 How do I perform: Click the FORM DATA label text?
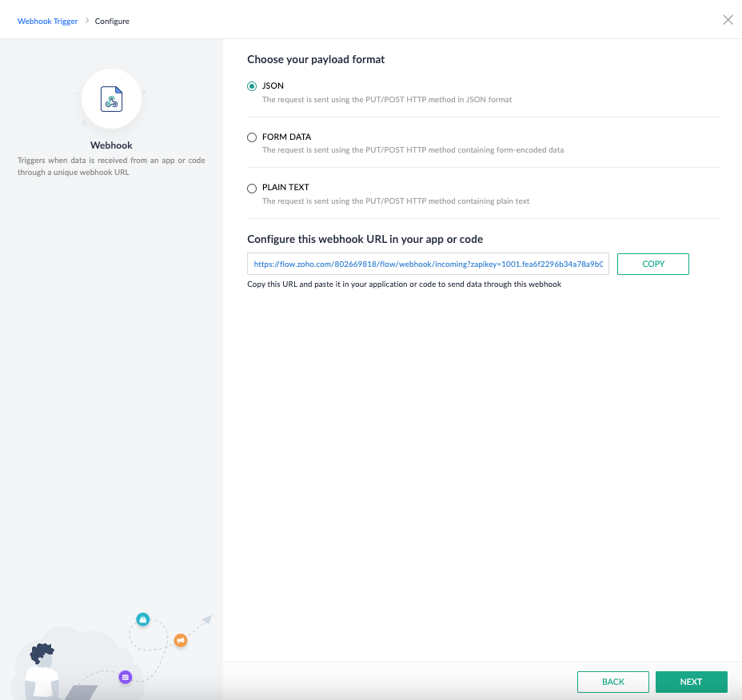(x=287, y=137)
